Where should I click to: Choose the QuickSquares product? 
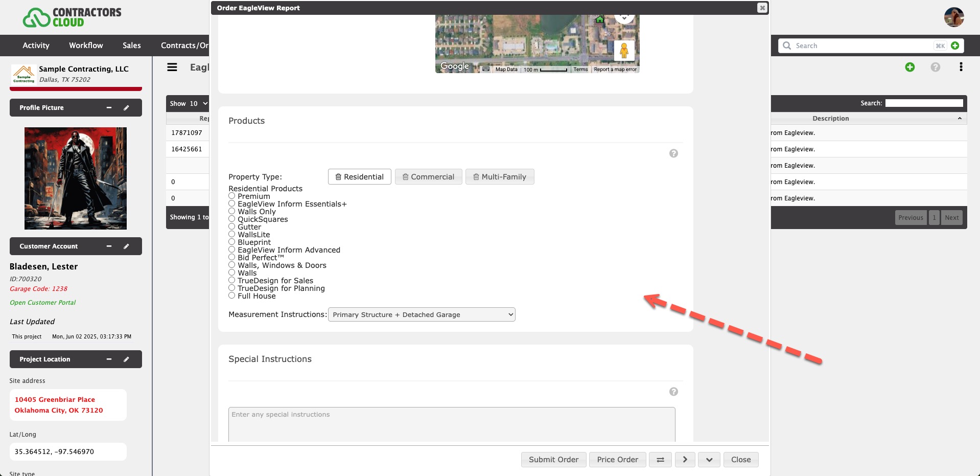point(231,219)
